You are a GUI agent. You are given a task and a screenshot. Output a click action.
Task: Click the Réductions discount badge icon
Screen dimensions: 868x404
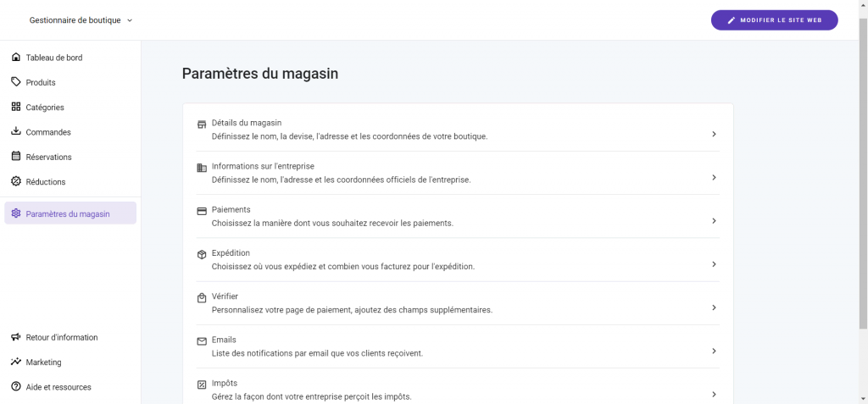pyautogui.click(x=16, y=181)
